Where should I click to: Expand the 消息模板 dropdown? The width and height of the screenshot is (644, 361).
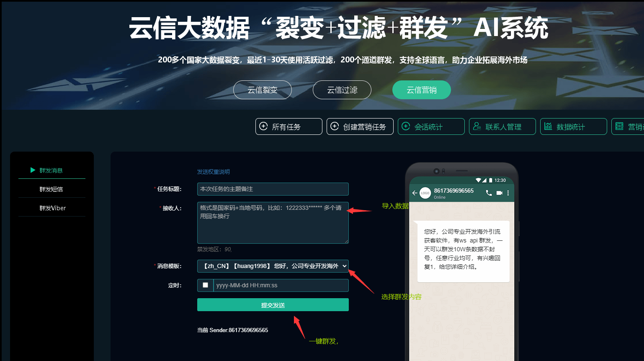coord(273,266)
